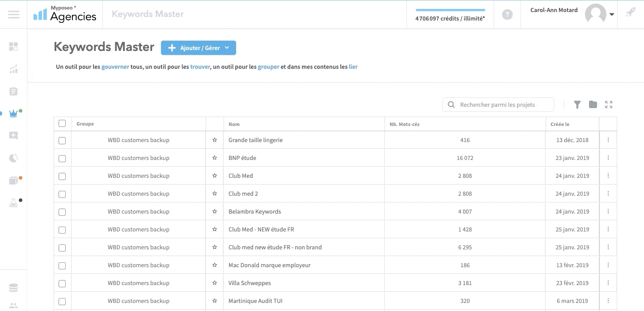Click group cell of Villa Schweppes row

point(139,283)
